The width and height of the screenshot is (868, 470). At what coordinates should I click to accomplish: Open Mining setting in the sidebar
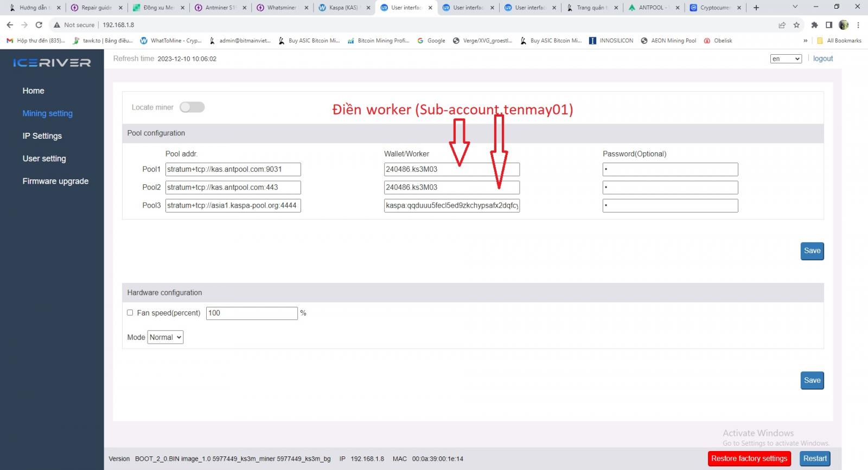coord(48,113)
